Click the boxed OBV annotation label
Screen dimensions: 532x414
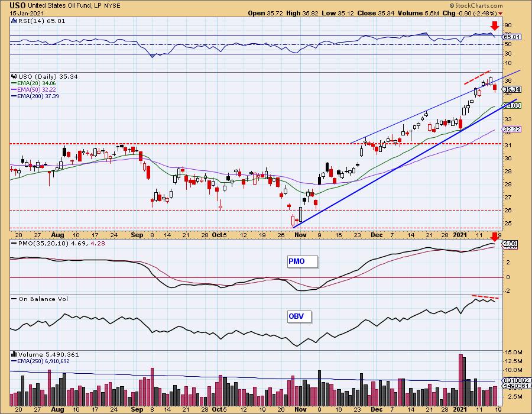click(299, 316)
